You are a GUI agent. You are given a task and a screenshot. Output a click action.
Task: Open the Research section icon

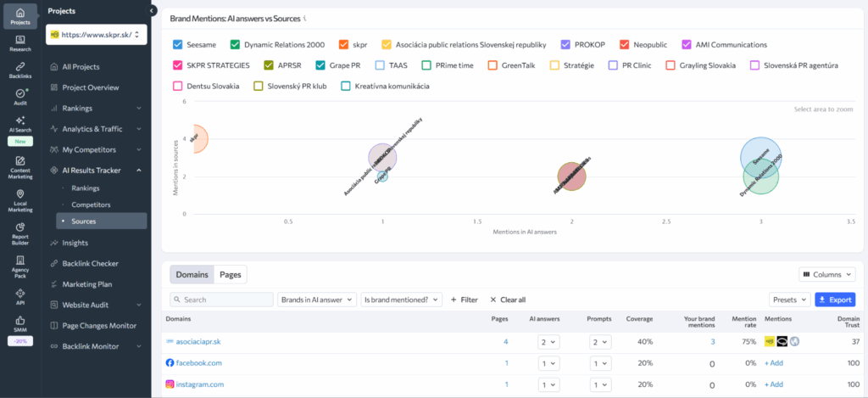pyautogui.click(x=20, y=39)
